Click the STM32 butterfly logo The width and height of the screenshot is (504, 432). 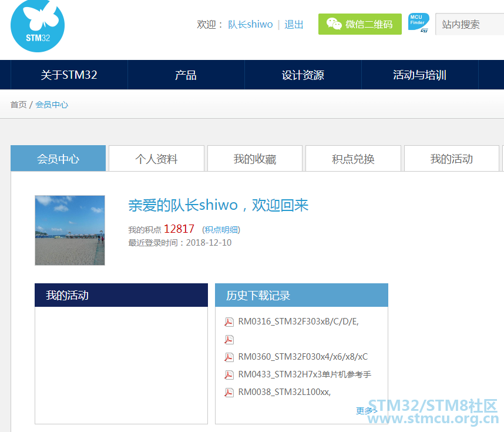tap(38, 26)
